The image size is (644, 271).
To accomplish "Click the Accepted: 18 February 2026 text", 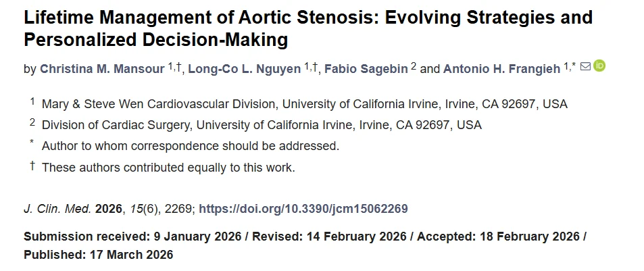I will [x=499, y=237].
